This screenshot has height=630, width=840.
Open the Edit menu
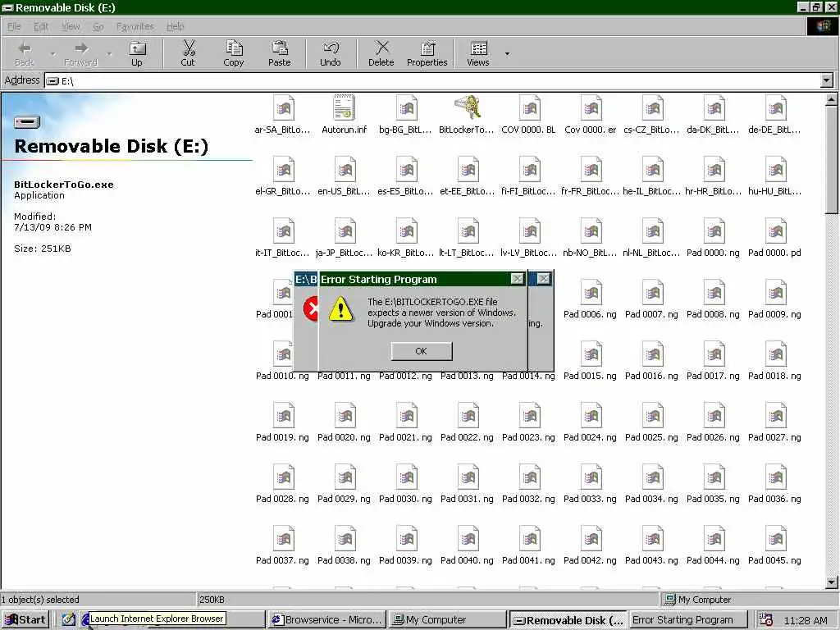(41, 26)
